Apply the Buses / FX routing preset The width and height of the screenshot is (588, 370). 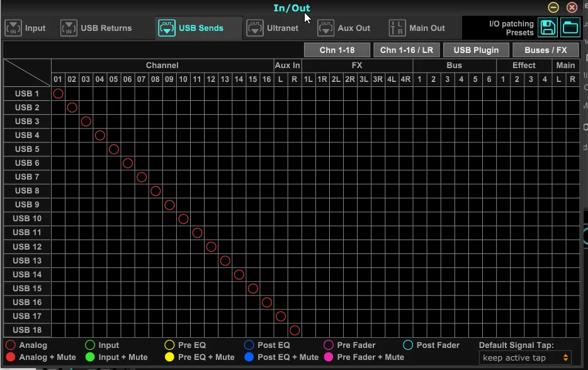pos(545,50)
